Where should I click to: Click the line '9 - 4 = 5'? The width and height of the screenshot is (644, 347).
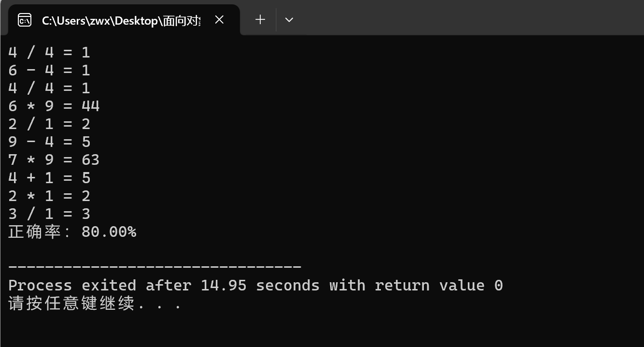[x=49, y=142]
